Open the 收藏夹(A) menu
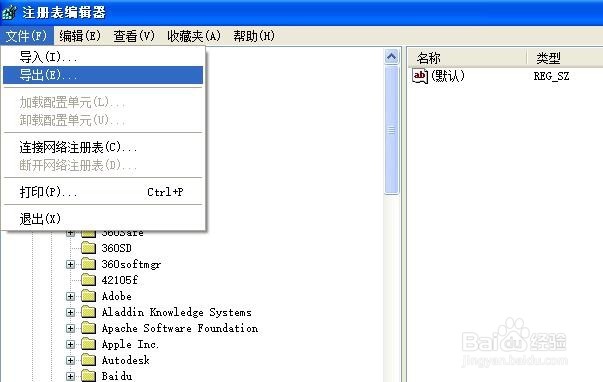Screen dimensions: 603x382 pyautogui.click(x=194, y=36)
